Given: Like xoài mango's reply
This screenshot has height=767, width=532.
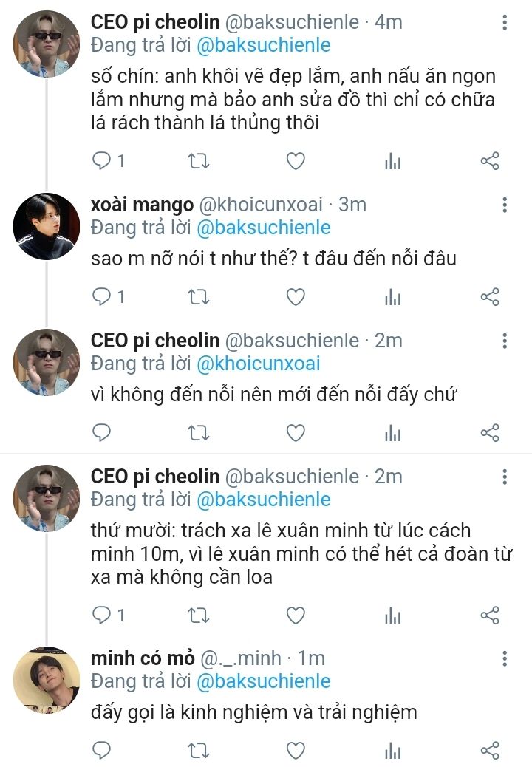Looking at the screenshot, I should 296,297.
